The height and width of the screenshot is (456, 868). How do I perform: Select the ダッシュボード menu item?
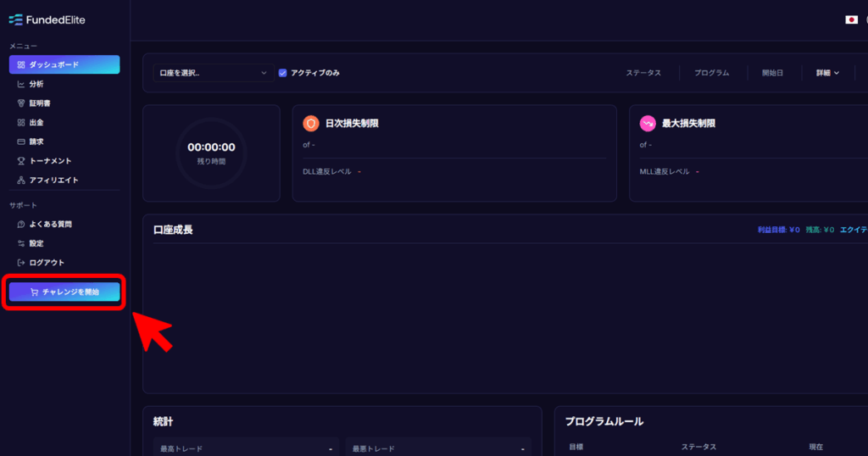[x=64, y=64]
